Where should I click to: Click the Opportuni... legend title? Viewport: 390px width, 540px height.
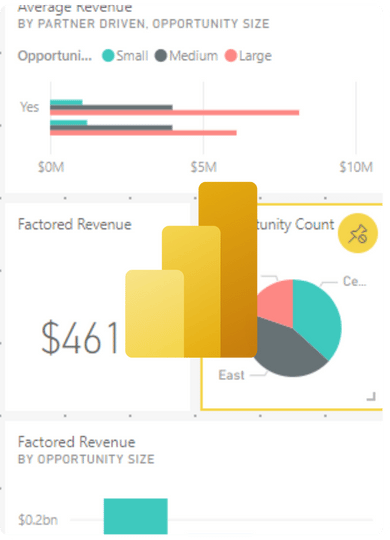[x=55, y=56]
